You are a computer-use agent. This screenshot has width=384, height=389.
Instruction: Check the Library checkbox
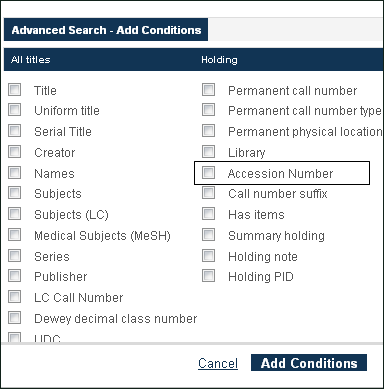pos(209,152)
